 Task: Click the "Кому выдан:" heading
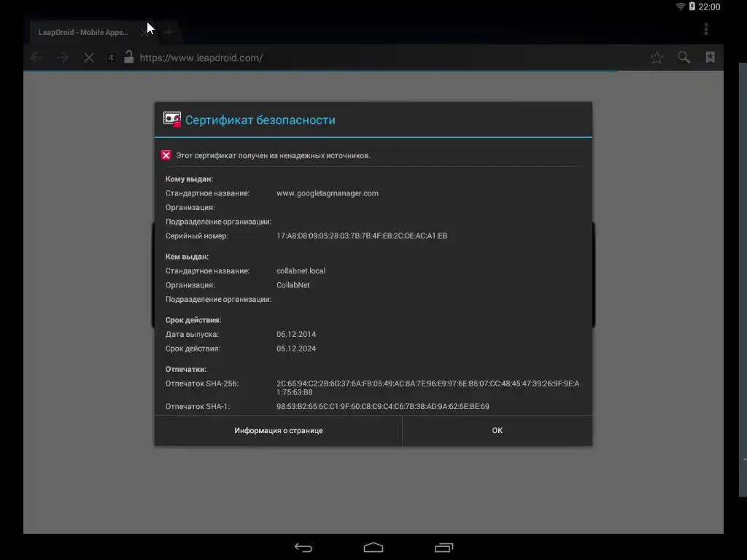189,179
